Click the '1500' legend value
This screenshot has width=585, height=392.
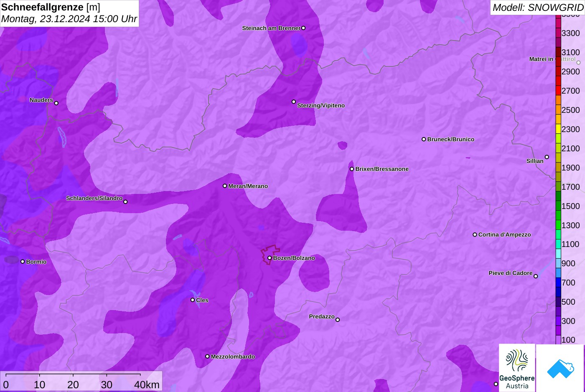click(571, 206)
